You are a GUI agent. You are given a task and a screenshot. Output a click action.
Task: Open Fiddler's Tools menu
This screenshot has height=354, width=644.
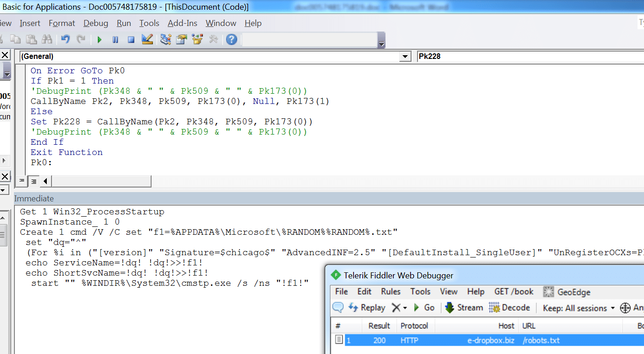click(420, 291)
